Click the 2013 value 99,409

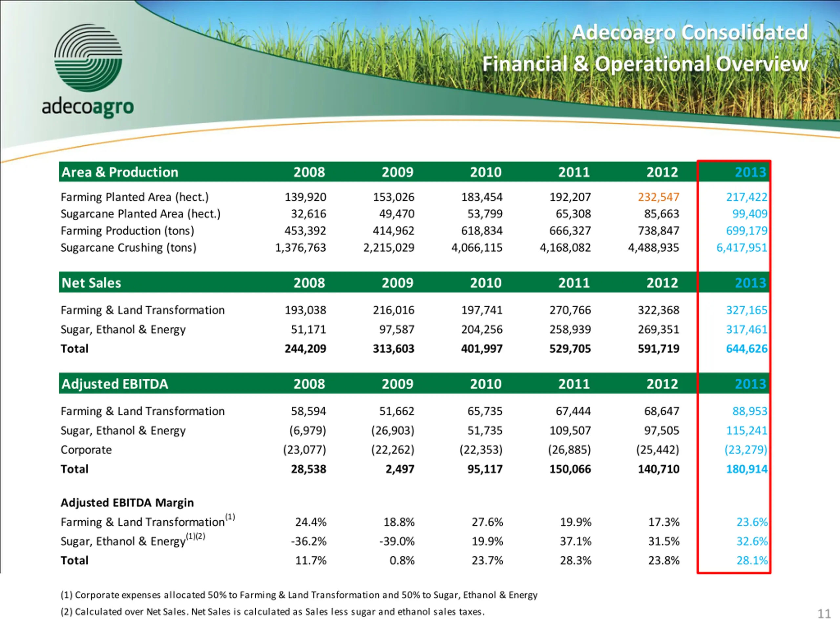pos(750,214)
